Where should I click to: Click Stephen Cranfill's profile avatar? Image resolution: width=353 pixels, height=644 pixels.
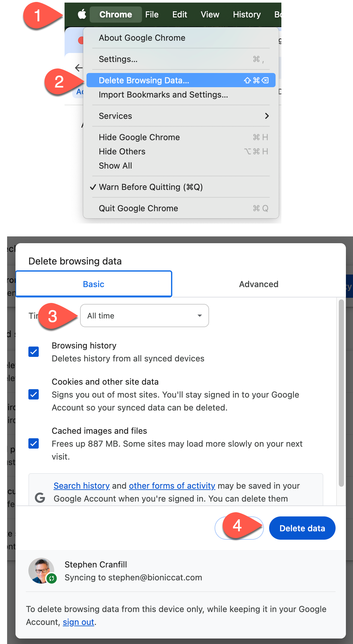tap(41, 571)
